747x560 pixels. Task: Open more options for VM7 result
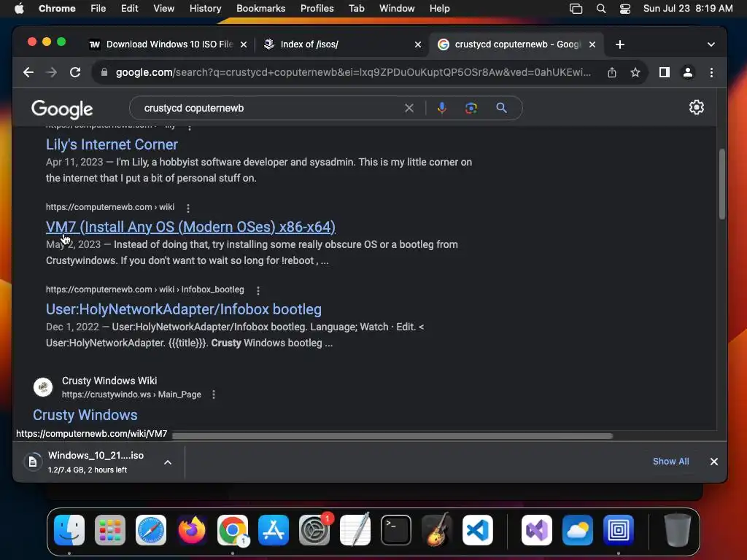pyautogui.click(x=188, y=208)
